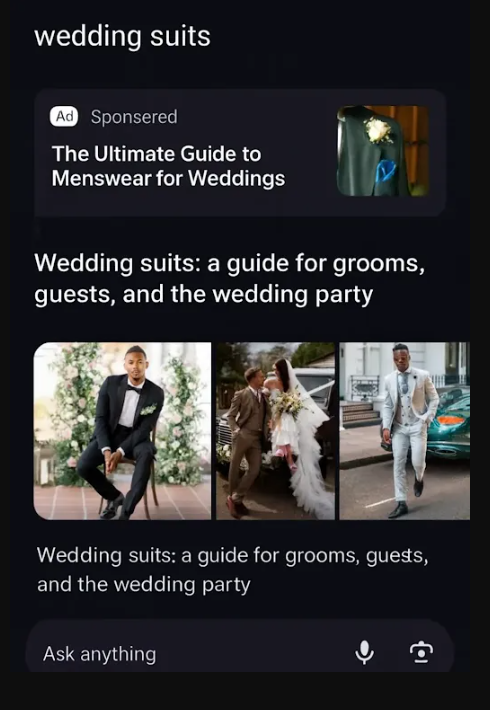Tap the microphone voice input icon

click(365, 652)
